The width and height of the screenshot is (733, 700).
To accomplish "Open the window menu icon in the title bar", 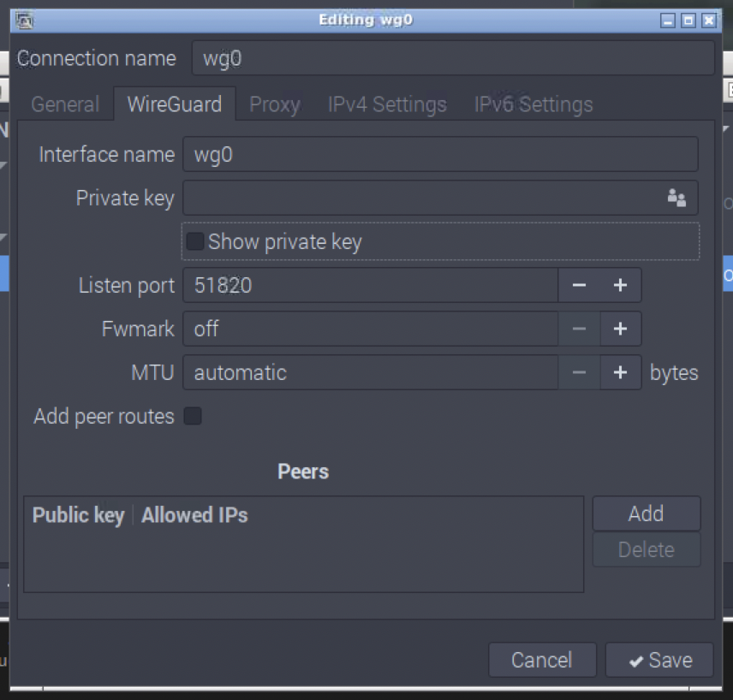I will tap(23, 19).
